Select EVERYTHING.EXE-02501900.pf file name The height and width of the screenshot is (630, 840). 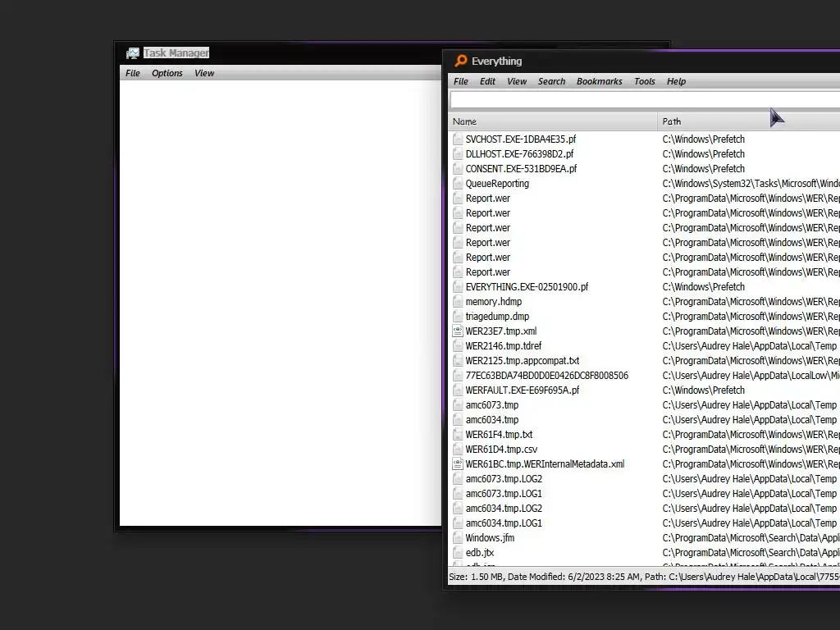tap(527, 286)
